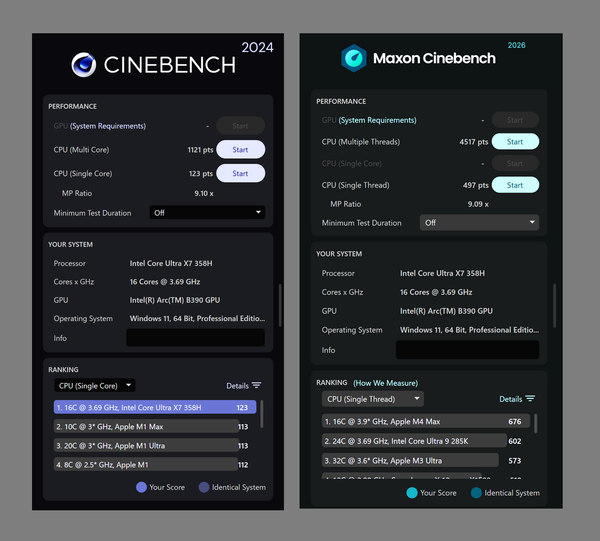Open Minimum Test Duration dropdown in Cinebench 2026
The image size is (600, 541).
click(479, 223)
